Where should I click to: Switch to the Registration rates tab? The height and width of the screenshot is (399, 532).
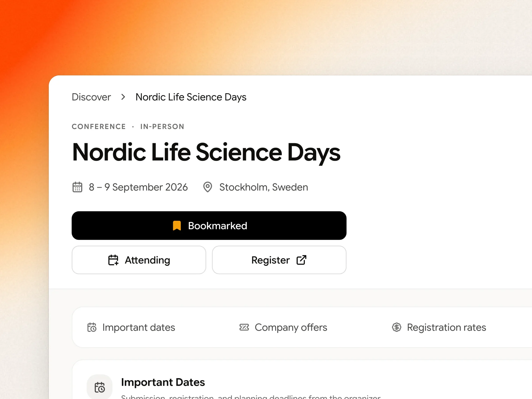(x=439, y=327)
